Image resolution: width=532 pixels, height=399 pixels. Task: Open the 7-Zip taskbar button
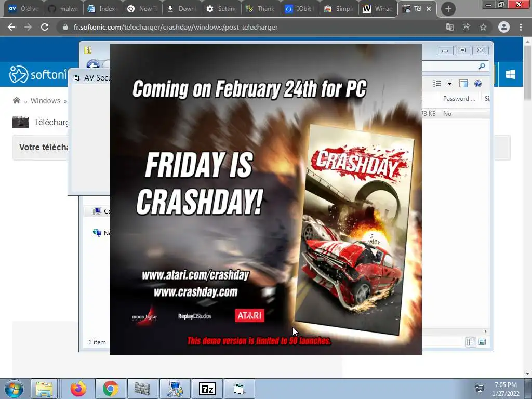tap(207, 389)
